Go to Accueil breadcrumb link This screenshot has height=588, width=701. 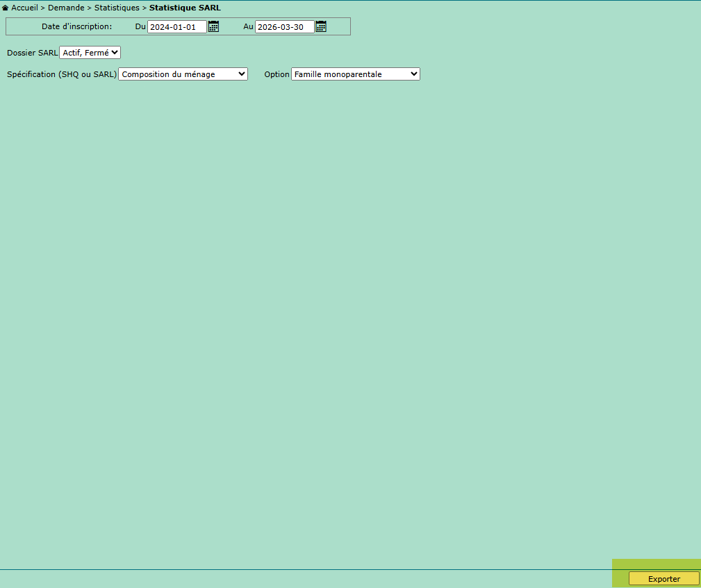point(24,8)
